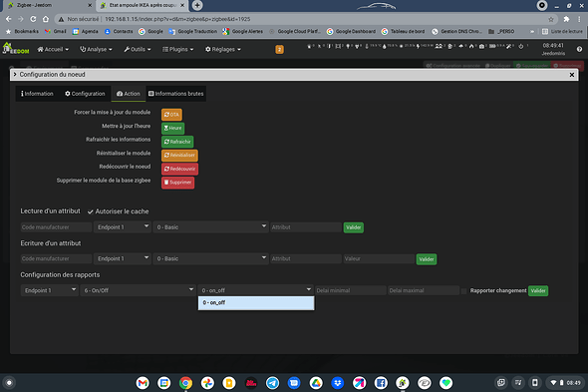Open the Outils menu
The image size is (588, 392).
tap(138, 49)
